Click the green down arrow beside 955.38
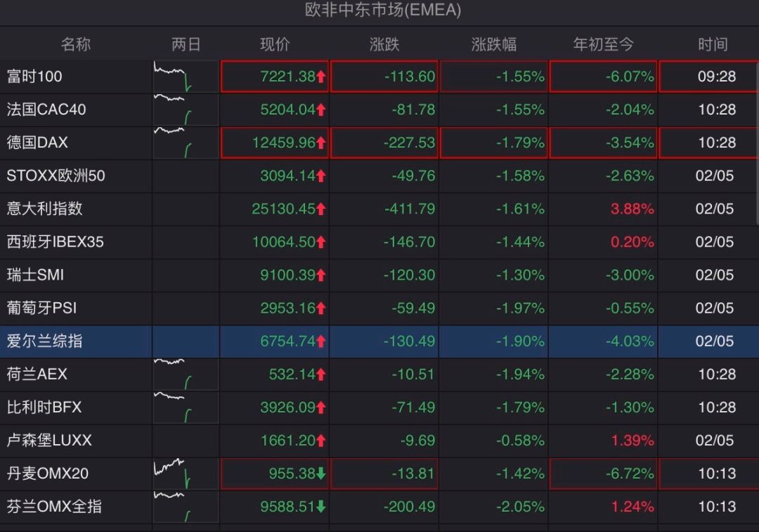This screenshot has width=759, height=532. (321, 474)
